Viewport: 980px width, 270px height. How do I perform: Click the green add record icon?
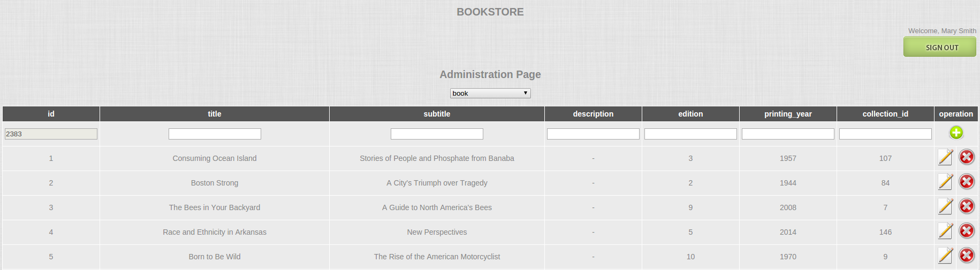coord(956,133)
